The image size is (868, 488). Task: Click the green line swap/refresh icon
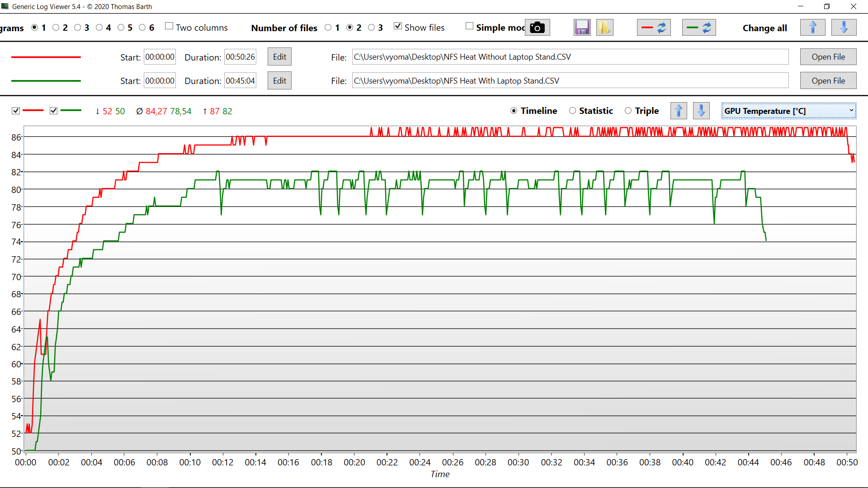[x=699, y=28]
